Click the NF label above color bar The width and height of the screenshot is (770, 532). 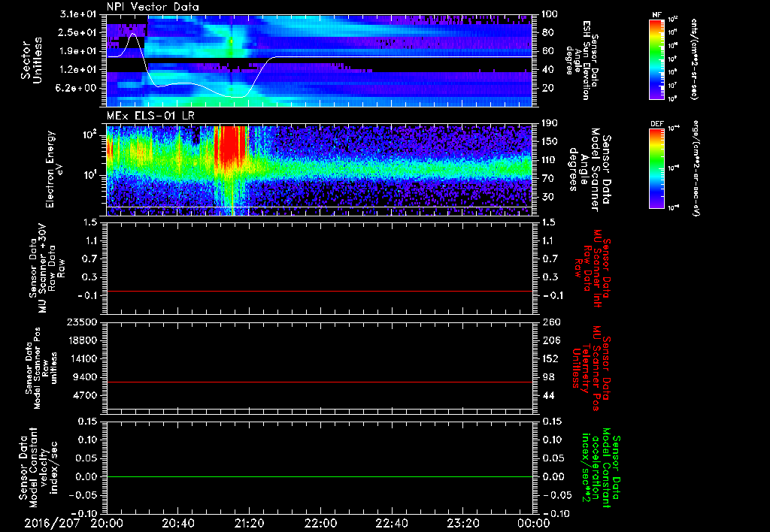[656, 15]
